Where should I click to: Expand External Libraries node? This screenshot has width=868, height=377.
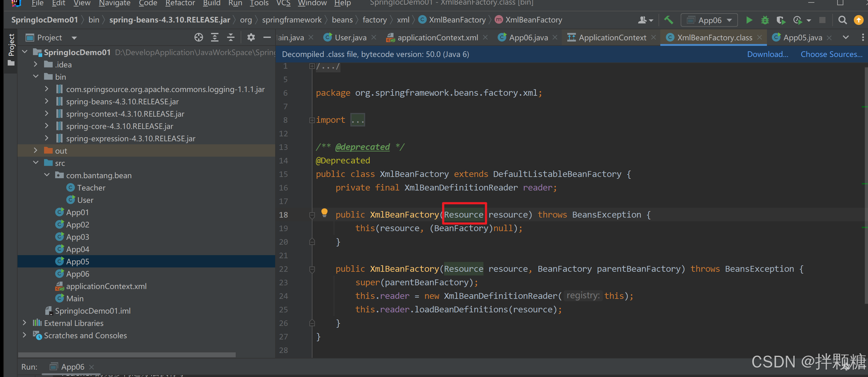(24, 323)
